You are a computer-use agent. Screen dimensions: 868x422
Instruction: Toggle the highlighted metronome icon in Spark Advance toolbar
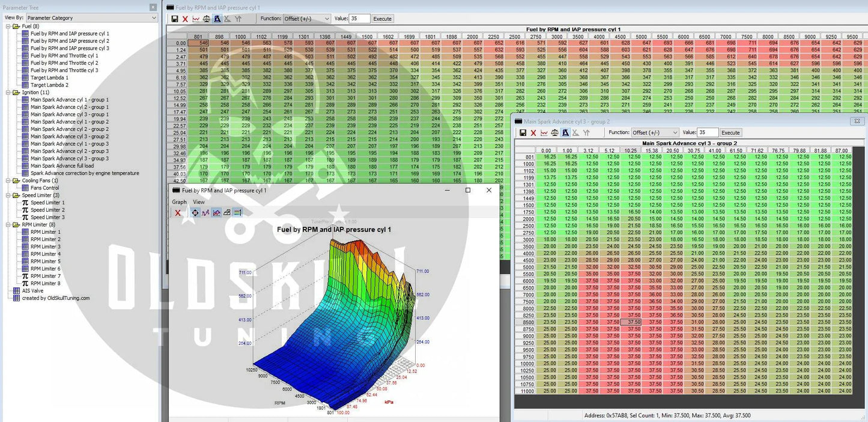pos(565,132)
